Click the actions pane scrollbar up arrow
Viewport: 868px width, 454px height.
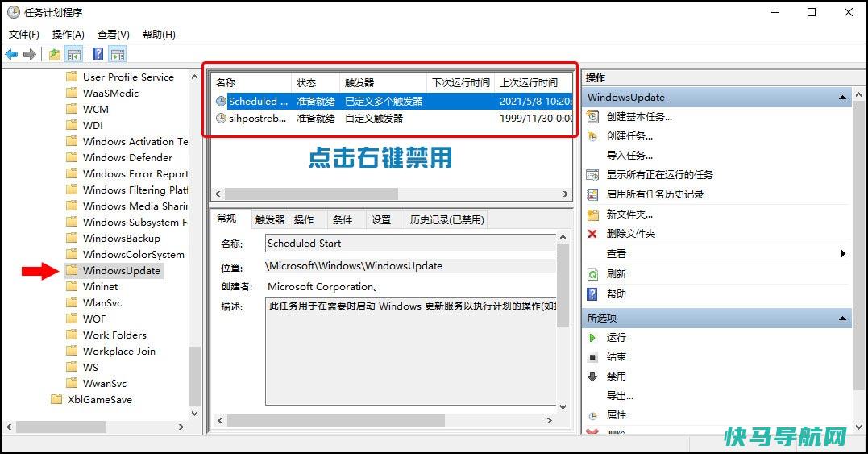click(x=858, y=95)
